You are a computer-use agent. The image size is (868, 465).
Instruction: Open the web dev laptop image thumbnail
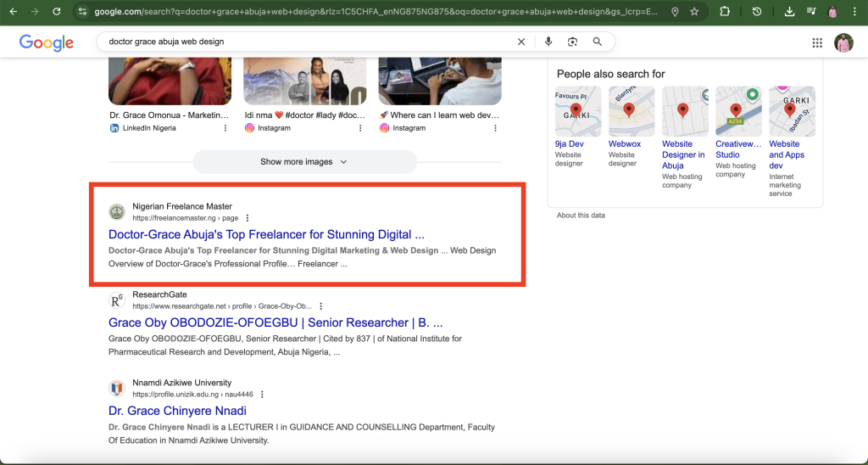pos(440,81)
